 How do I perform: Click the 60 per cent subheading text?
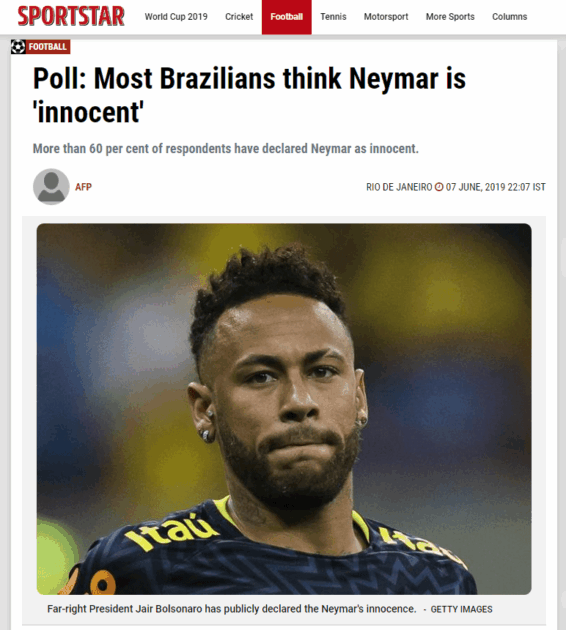[x=226, y=149]
